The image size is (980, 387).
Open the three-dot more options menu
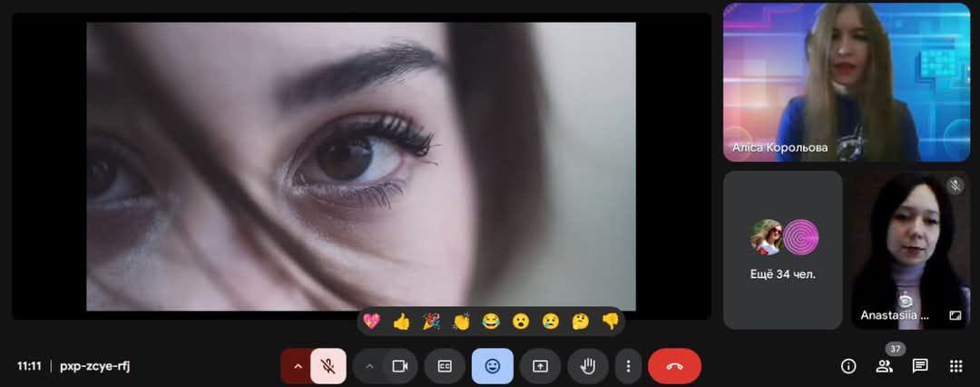tap(628, 366)
